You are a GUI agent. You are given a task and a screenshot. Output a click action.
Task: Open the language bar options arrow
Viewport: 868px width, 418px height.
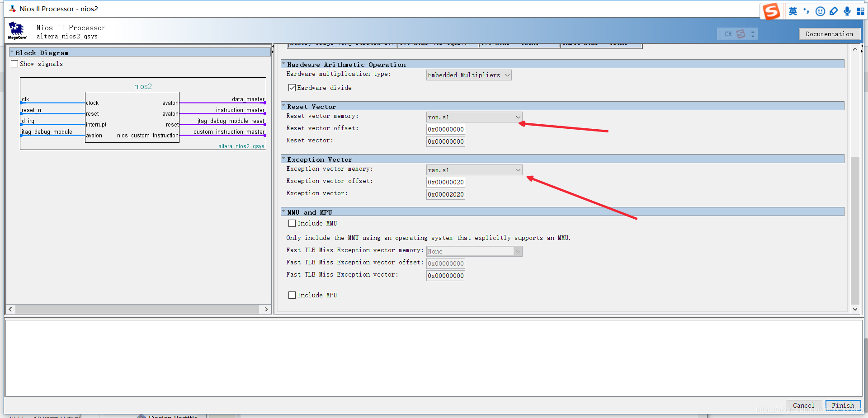753,34
